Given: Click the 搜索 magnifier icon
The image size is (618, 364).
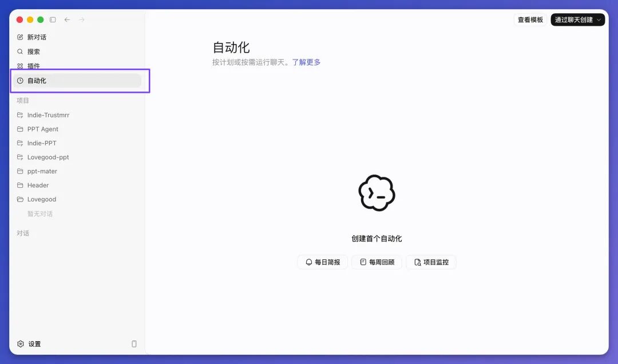Looking at the screenshot, I should 20,52.
